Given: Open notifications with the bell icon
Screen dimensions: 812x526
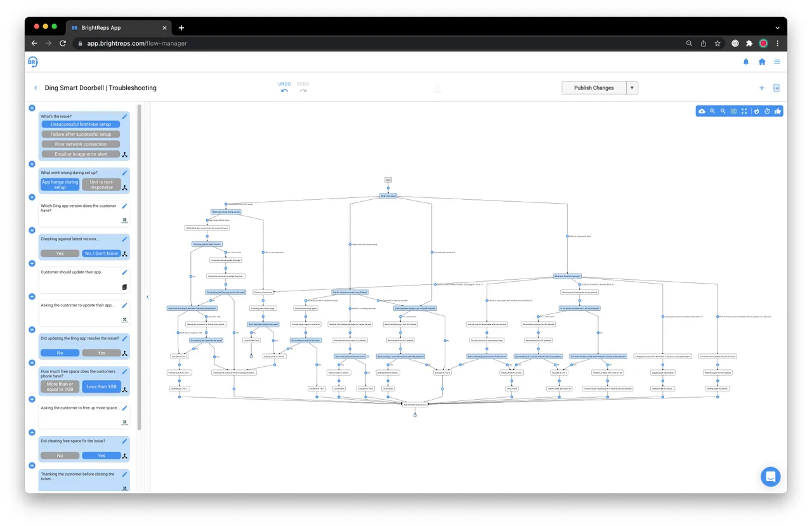Looking at the screenshot, I should (746, 62).
